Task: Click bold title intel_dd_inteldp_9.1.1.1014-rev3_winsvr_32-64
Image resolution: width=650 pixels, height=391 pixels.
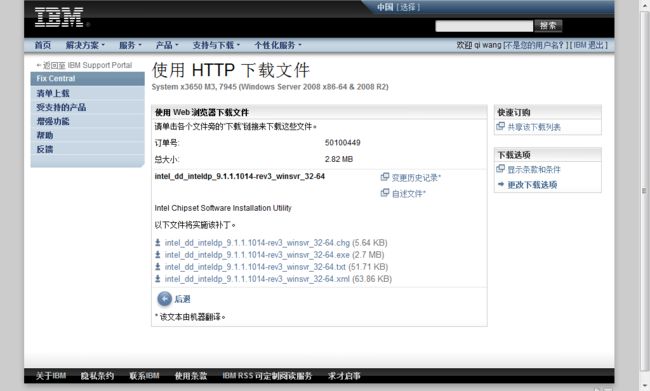Action: point(240,176)
